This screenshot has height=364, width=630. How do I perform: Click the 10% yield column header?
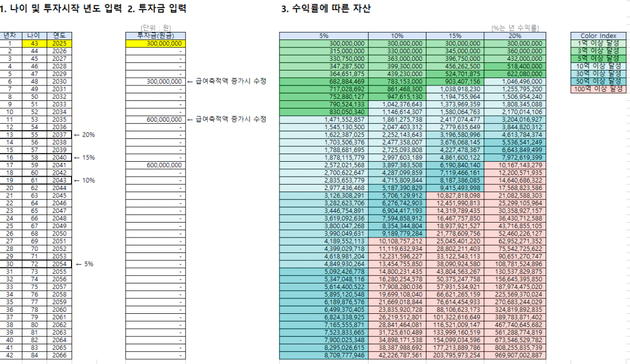(397, 36)
